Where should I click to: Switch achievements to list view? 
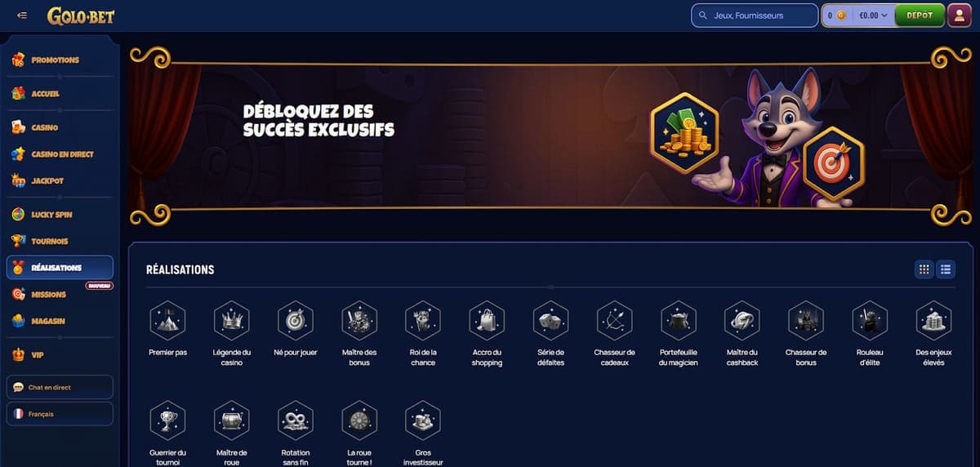tap(946, 269)
